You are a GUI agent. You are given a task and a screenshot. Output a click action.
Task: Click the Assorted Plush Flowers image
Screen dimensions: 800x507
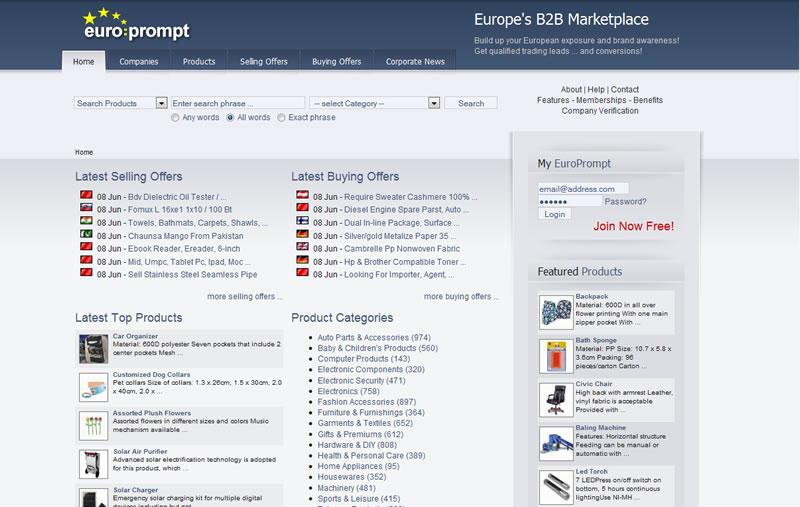click(x=94, y=423)
